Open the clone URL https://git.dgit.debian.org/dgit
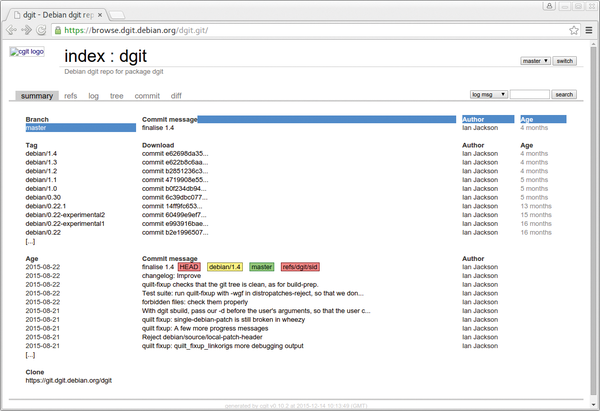 pyautogui.click(x=69, y=381)
